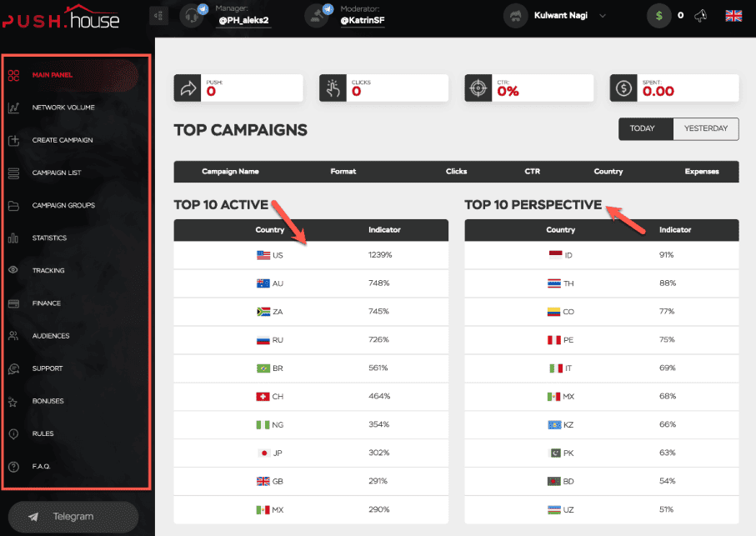Click the Telegram button

point(73,516)
